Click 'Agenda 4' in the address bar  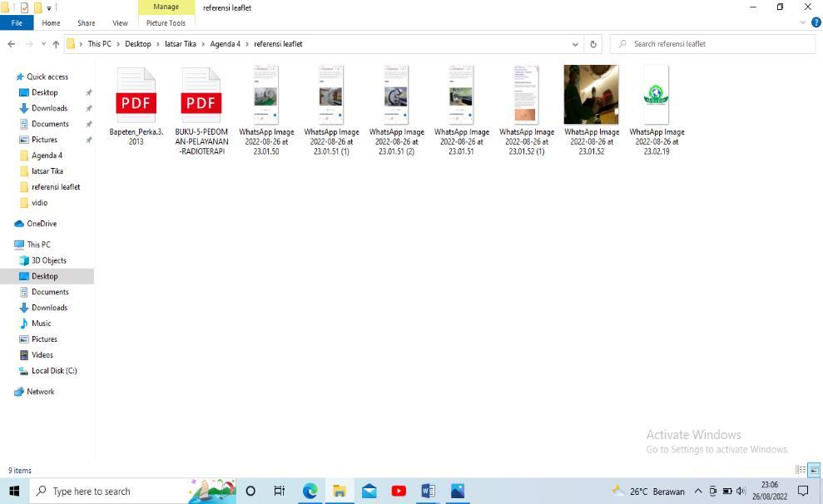[x=226, y=44]
